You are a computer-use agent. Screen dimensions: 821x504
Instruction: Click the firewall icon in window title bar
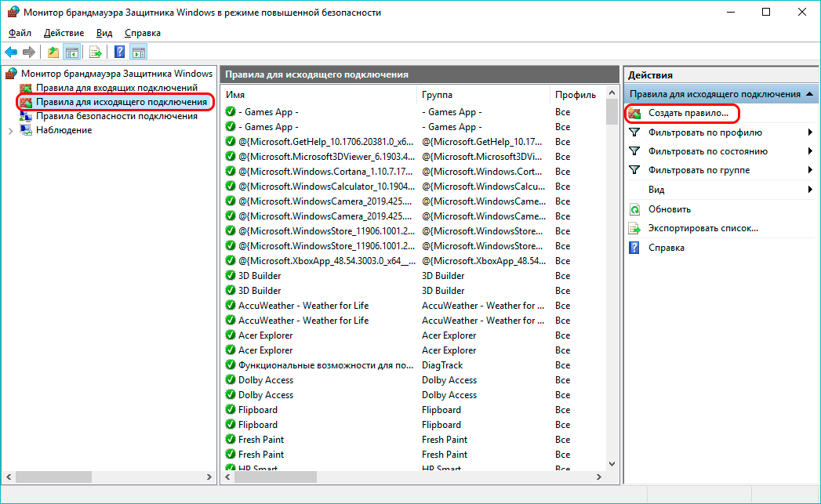click(x=13, y=12)
